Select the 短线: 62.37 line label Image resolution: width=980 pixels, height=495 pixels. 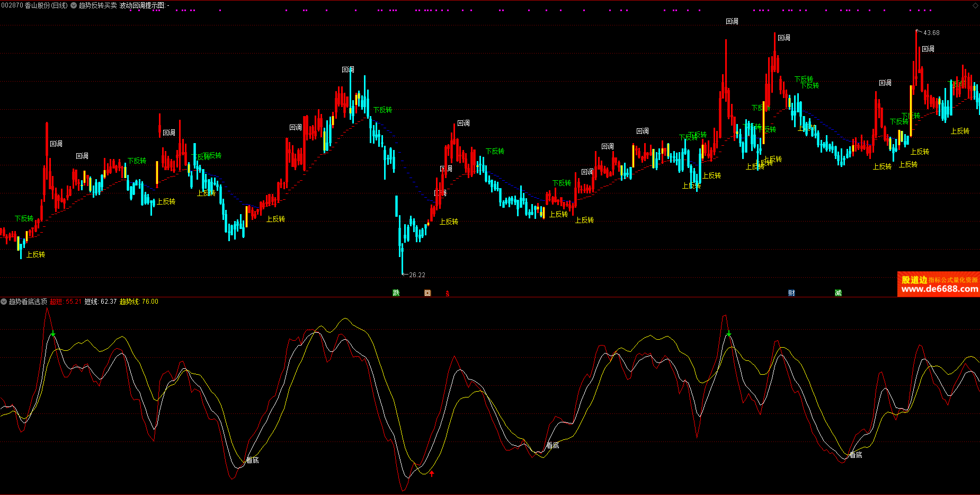[x=101, y=302]
